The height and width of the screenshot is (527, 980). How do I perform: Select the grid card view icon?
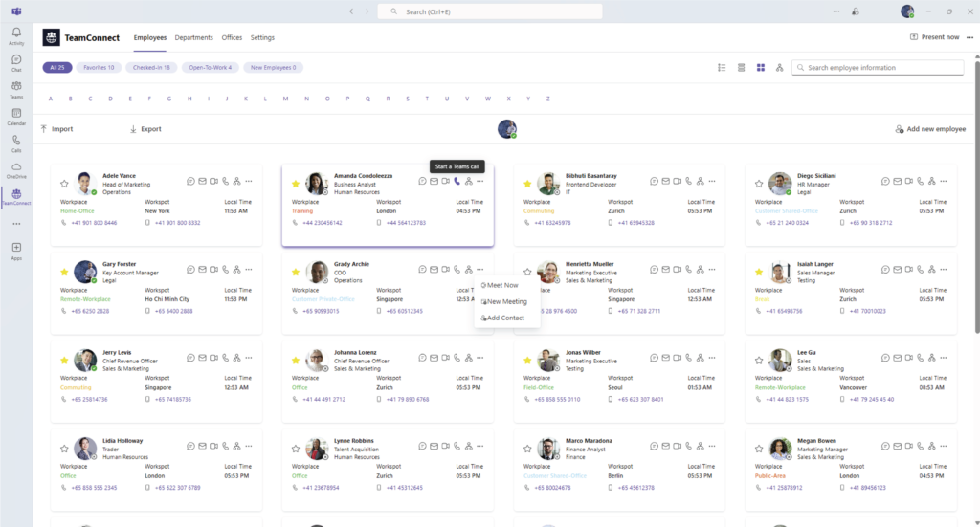[x=761, y=68]
